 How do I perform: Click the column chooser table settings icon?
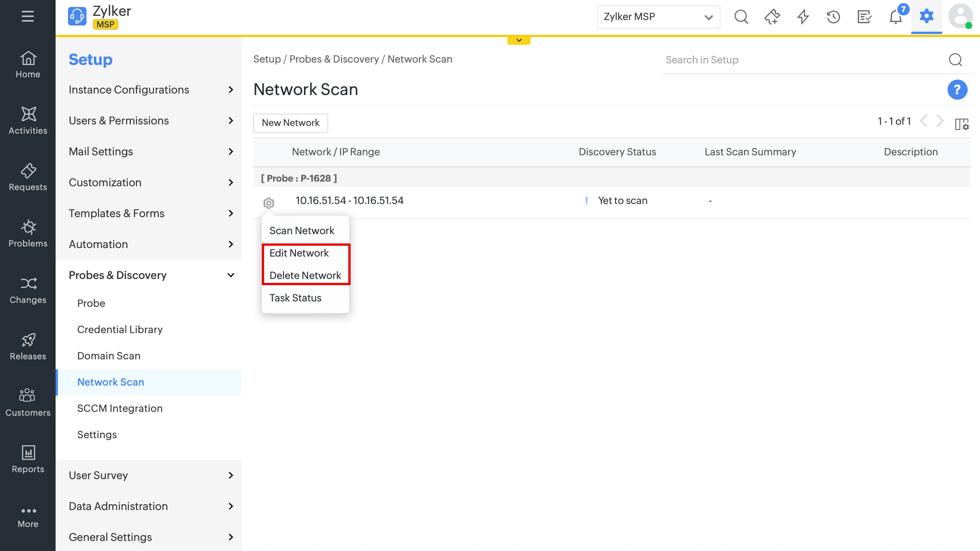(961, 124)
